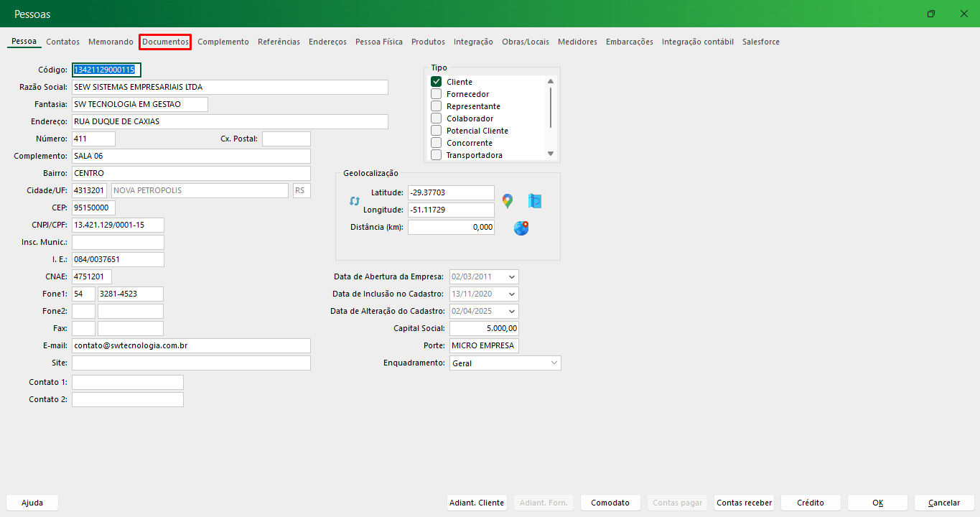
Task: Toggle the Cliente type checkbox
Action: point(436,82)
